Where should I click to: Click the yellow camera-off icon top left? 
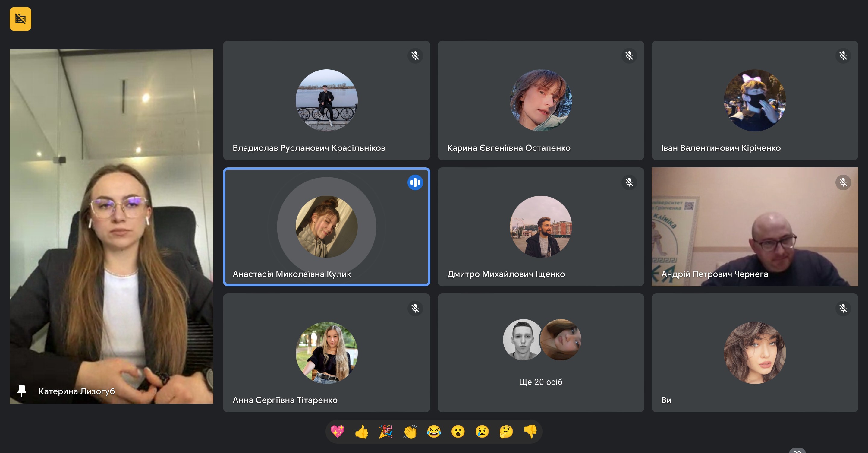click(20, 19)
